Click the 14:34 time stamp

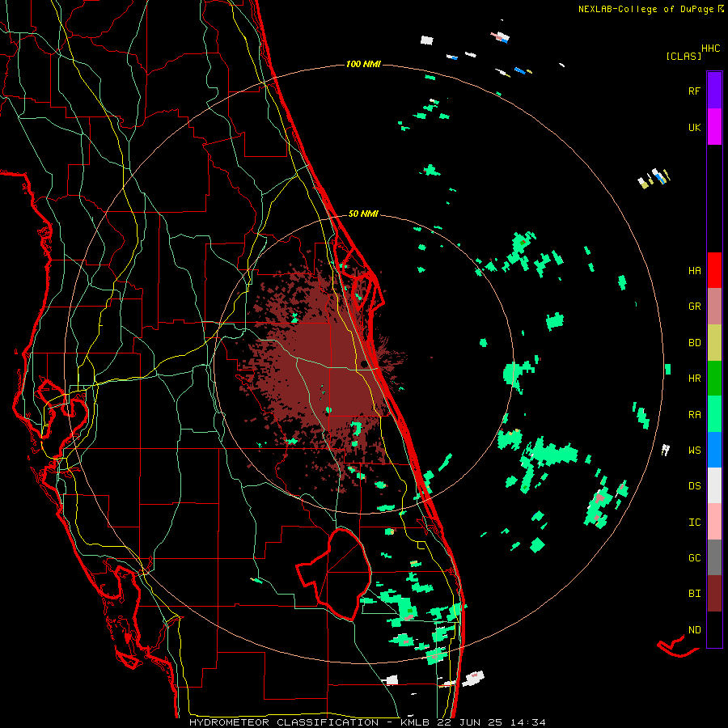click(x=527, y=722)
